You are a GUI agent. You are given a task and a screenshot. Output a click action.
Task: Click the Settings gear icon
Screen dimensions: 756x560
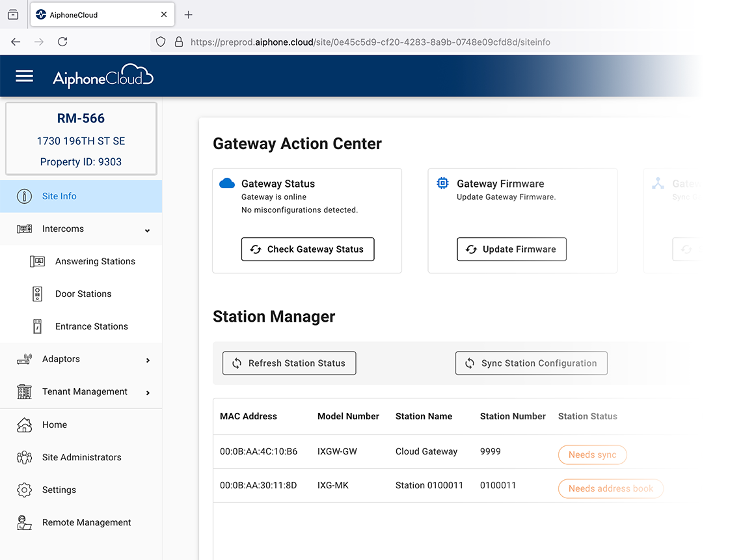click(x=24, y=490)
